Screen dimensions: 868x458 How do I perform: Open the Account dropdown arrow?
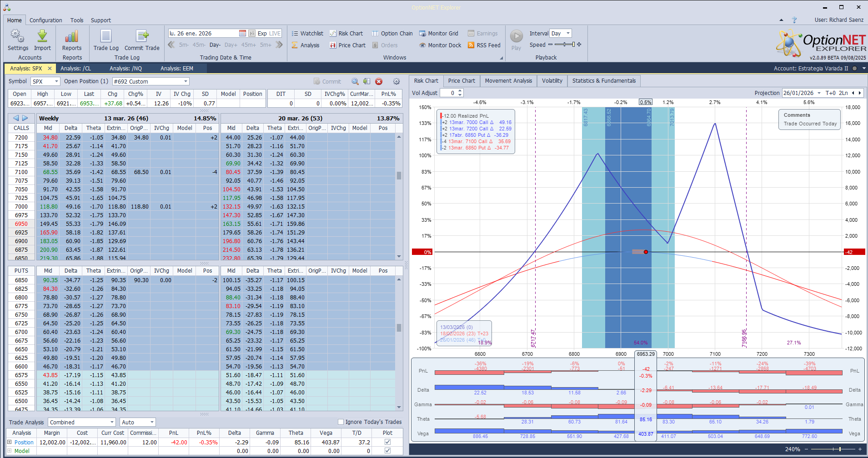(863, 68)
